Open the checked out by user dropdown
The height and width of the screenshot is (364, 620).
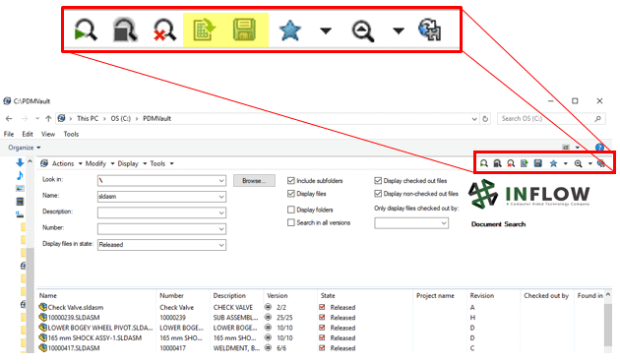(x=444, y=223)
